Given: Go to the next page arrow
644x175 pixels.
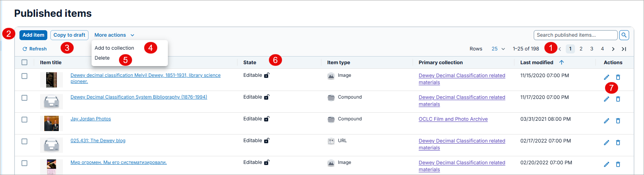Looking at the screenshot, I should 613,49.
